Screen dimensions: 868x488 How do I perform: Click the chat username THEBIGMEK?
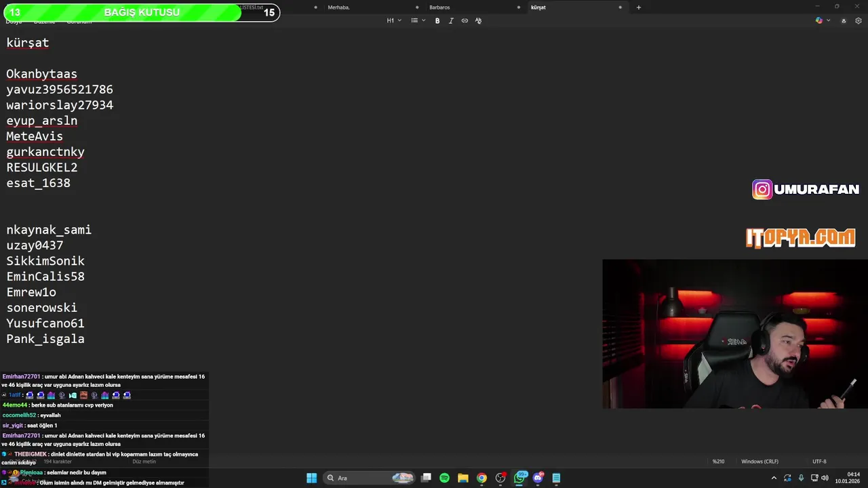[31, 454]
